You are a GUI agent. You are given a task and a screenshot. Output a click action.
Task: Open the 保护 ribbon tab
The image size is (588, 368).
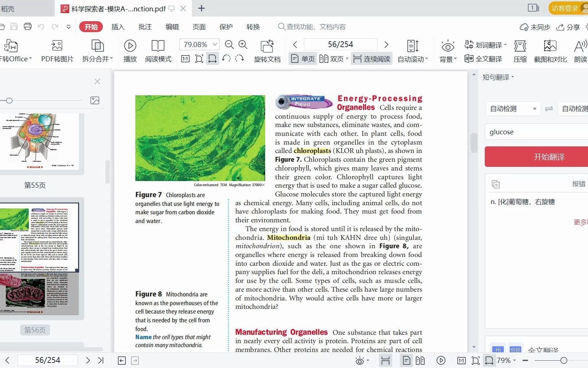point(226,27)
